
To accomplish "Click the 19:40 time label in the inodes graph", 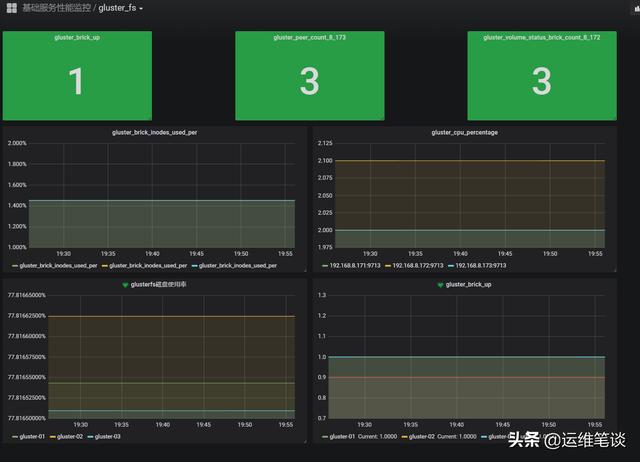I will pyautogui.click(x=152, y=254).
